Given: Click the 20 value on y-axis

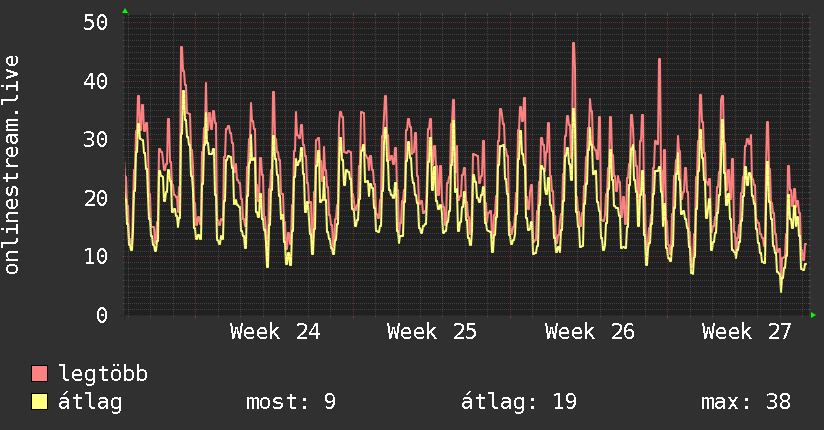Looking at the screenshot, I should pos(95,198).
